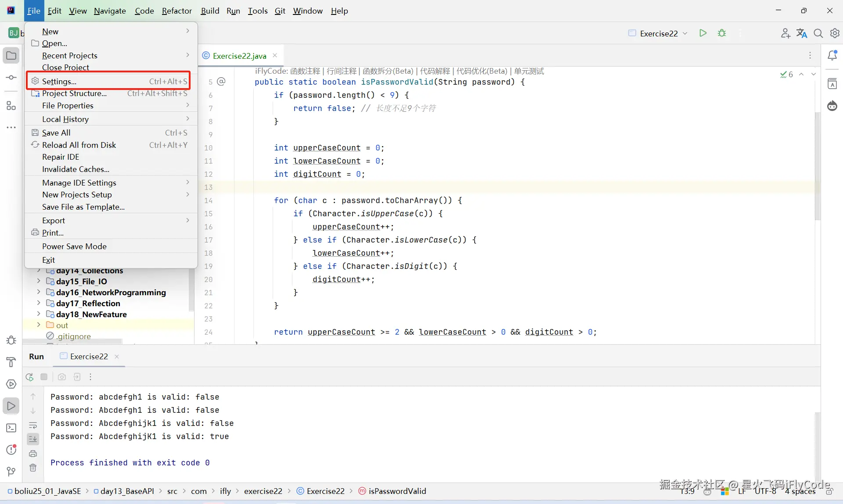Toggle Soft-Wrap in Run console
The height and width of the screenshot is (504, 843).
pyautogui.click(x=33, y=425)
